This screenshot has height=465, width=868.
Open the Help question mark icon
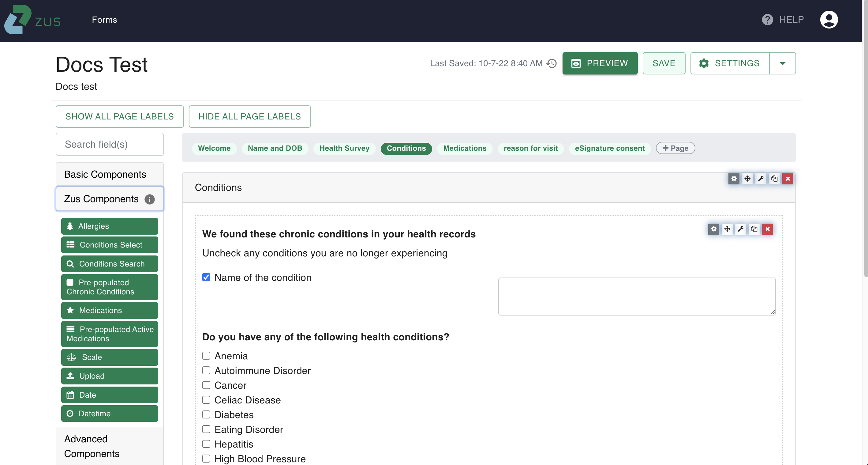click(x=767, y=20)
